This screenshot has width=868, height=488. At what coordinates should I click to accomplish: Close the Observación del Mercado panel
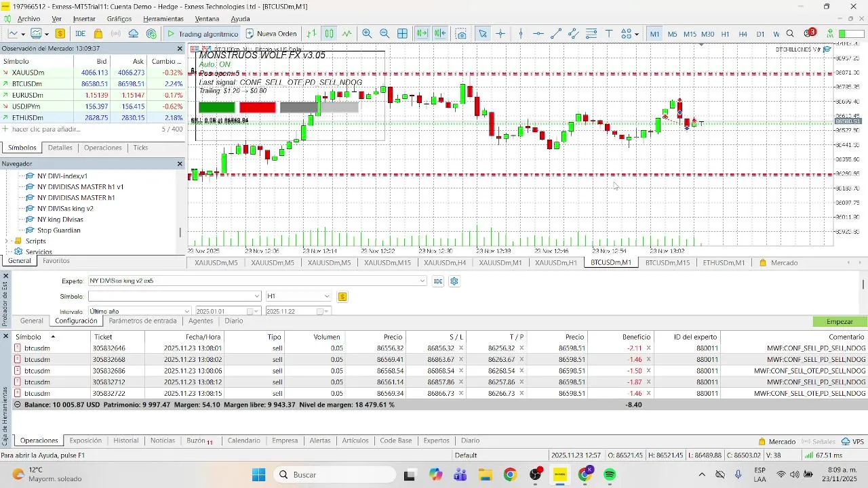180,49
